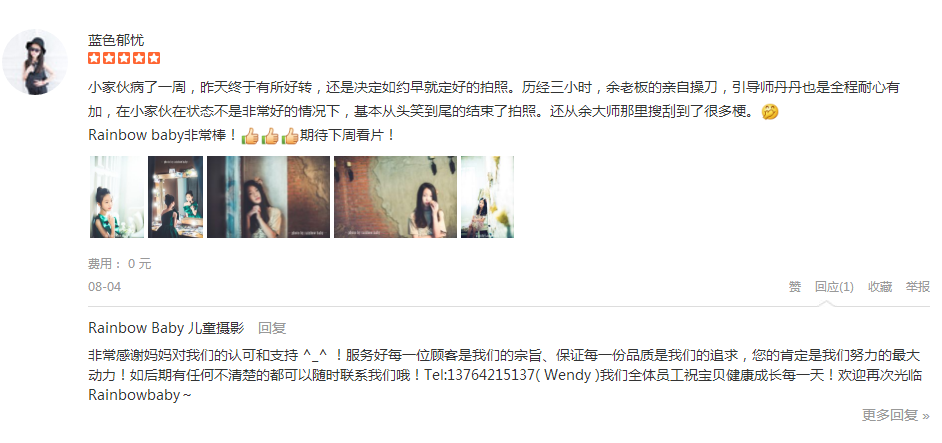
Task: Like the review with 赞
Action: point(795,287)
